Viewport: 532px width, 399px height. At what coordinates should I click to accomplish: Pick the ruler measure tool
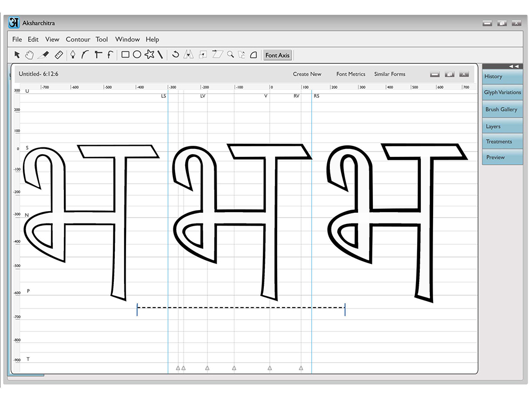point(59,55)
